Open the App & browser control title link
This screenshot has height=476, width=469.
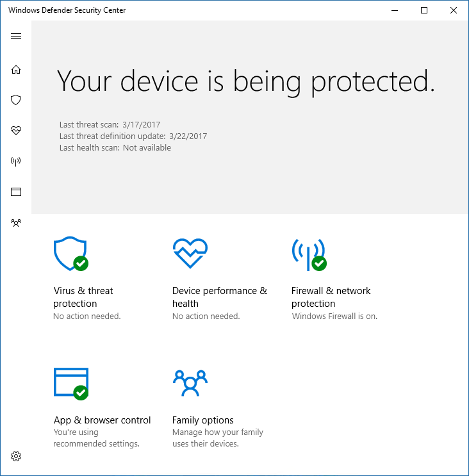(x=102, y=420)
